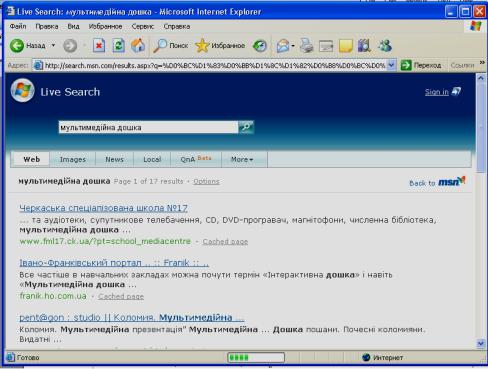
Task: Click the address bar URL field
Action: click(215, 65)
